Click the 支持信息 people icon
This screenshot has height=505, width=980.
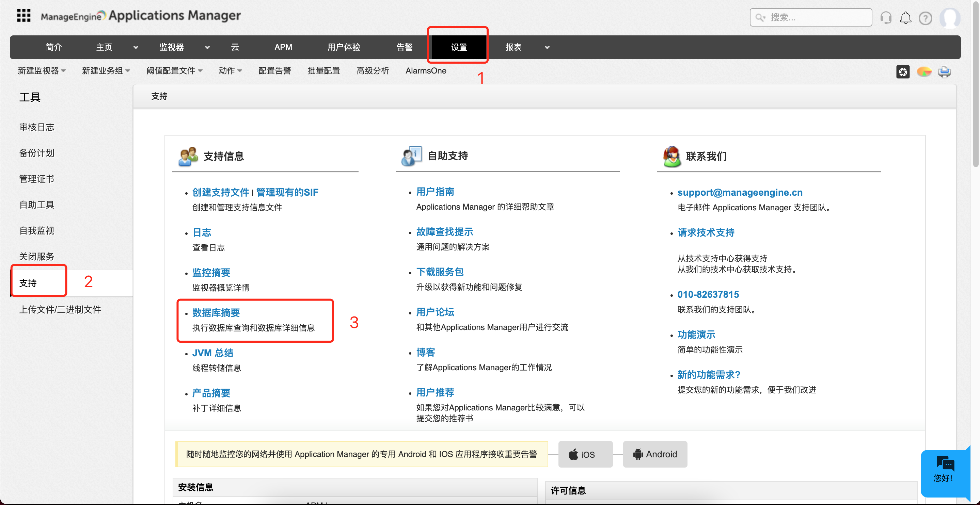(x=188, y=156)
